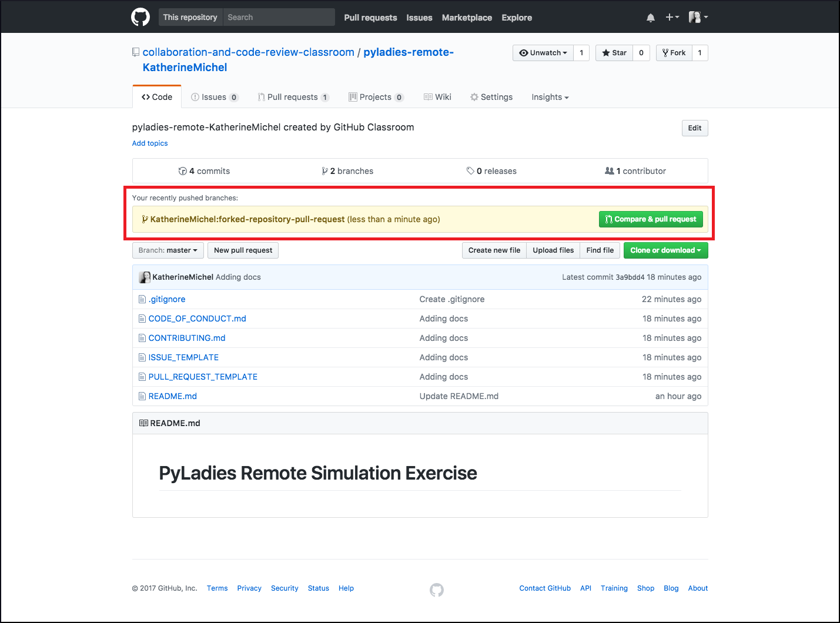
Task: Click the repository book icon beside repo name
Action: (x=136, y=52)
